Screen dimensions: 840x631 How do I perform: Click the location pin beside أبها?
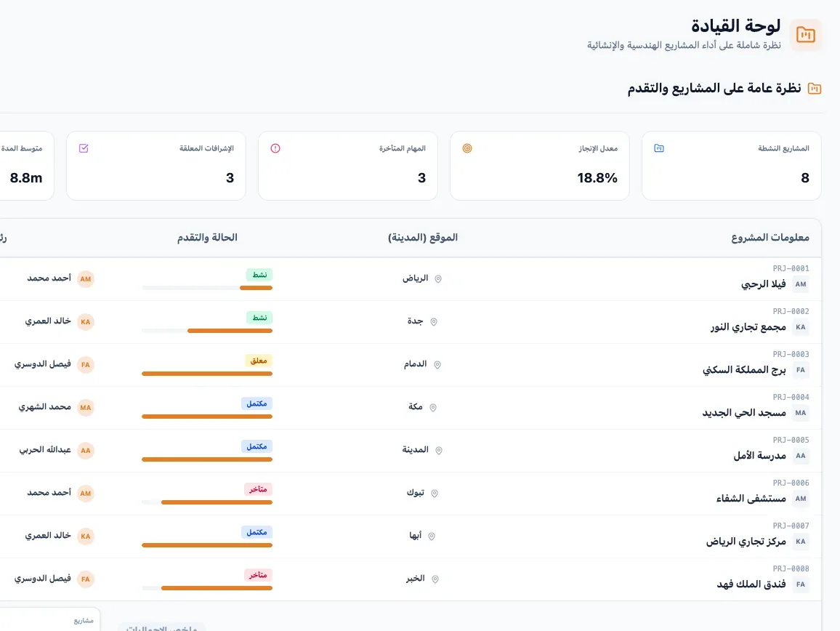click(x=431, y=536)
